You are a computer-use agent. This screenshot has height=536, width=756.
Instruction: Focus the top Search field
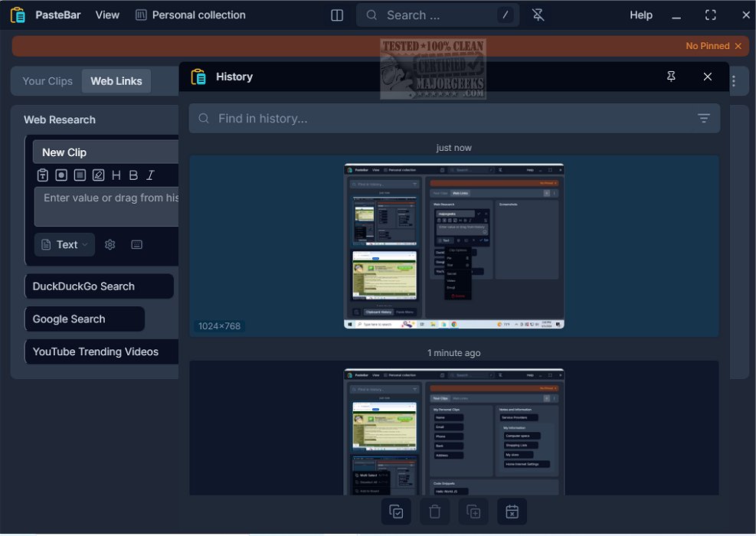(x=437, y=15)
